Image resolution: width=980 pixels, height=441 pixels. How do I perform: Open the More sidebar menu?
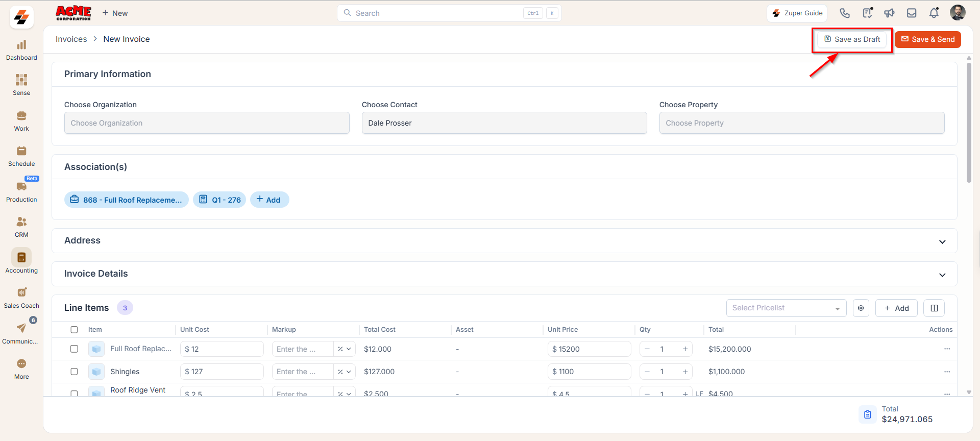(21, 370)
